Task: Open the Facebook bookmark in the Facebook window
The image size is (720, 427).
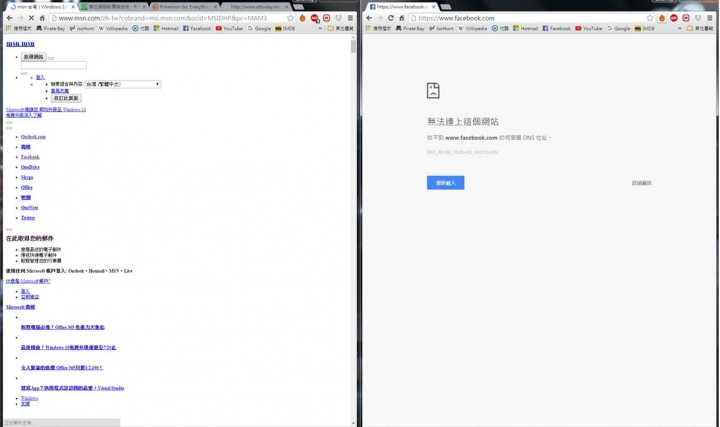Action: (x=557, y=28)
